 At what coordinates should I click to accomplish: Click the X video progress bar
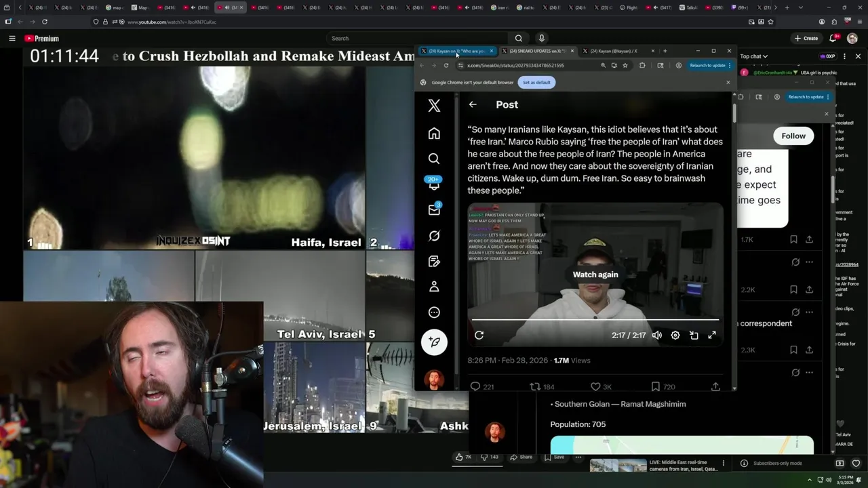595,319
